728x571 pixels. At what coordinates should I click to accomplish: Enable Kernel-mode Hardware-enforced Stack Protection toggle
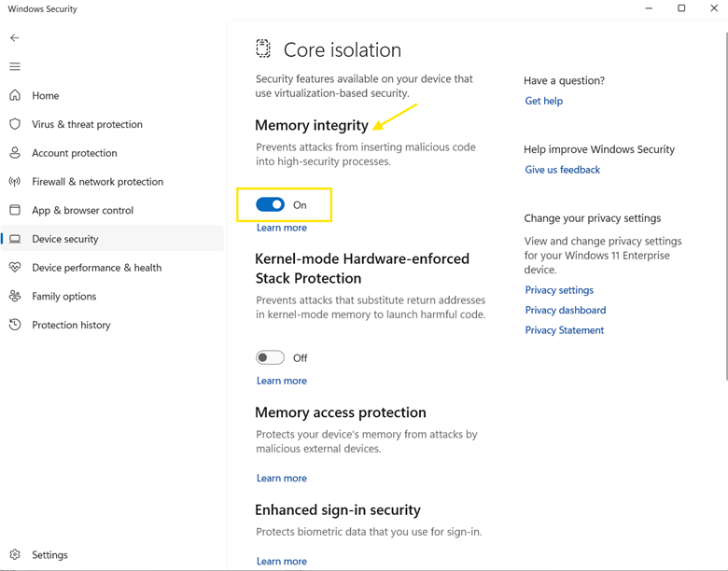pyautogui.click(x=271, y=358)
